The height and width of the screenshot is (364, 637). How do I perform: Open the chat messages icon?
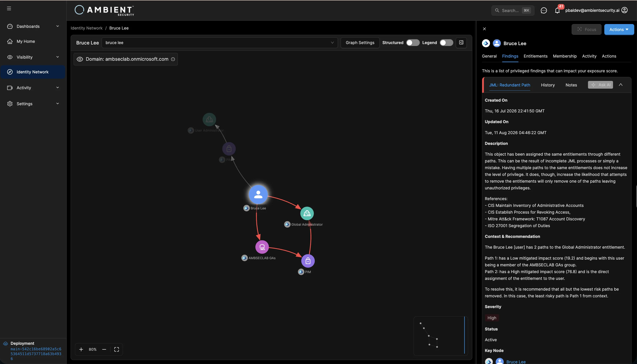tap(544, 11)
